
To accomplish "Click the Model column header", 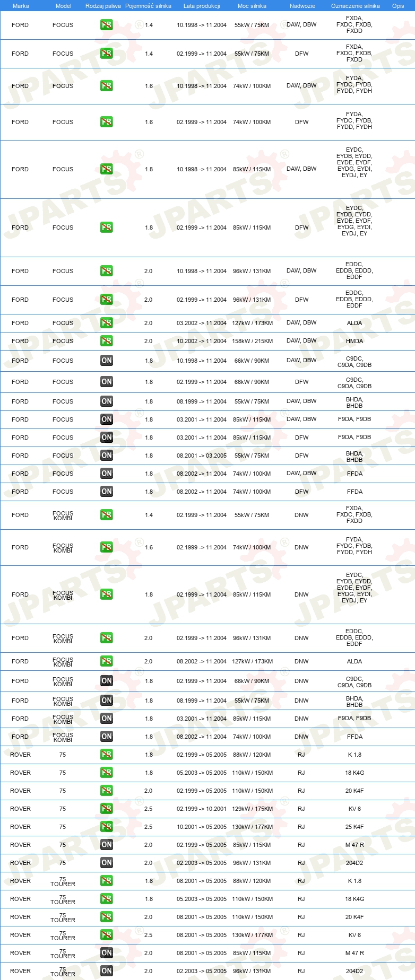I will tap(63, 6).
